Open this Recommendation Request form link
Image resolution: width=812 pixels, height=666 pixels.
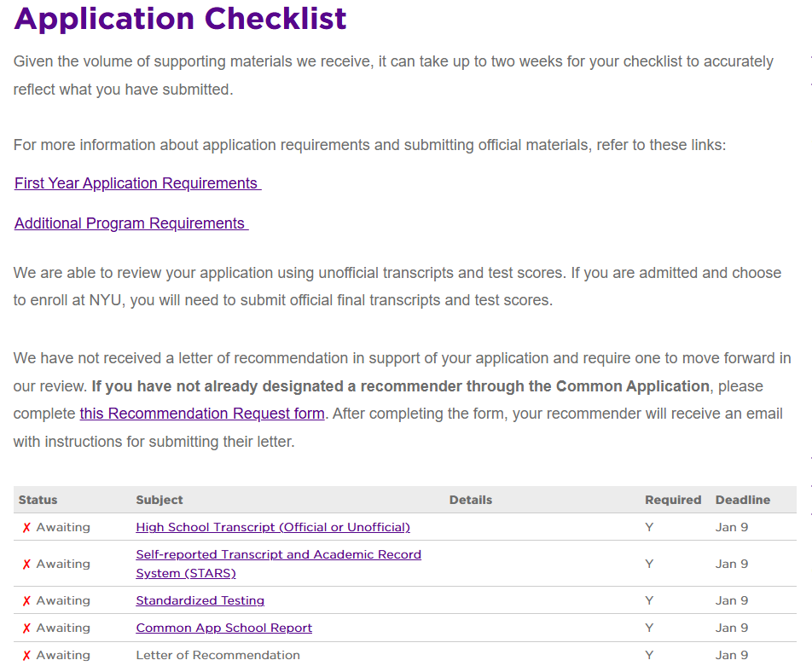click(202, 414)
